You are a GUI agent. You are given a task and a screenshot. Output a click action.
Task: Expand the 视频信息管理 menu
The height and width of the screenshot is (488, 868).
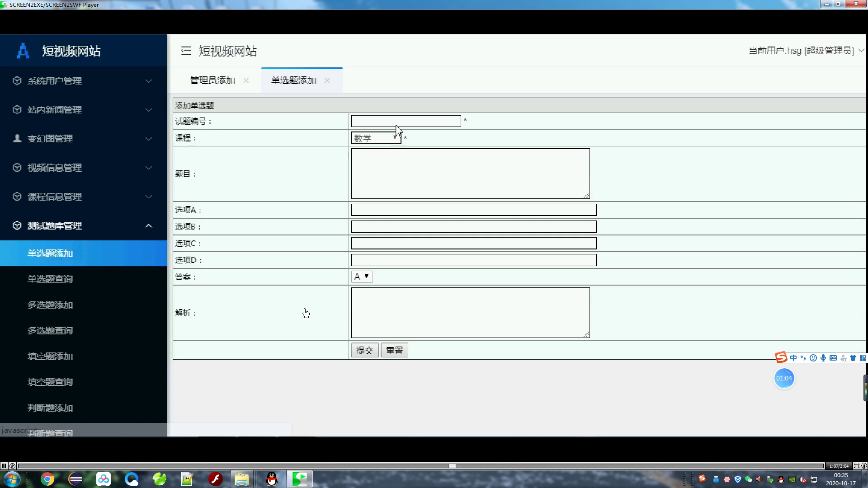[84, 168]
